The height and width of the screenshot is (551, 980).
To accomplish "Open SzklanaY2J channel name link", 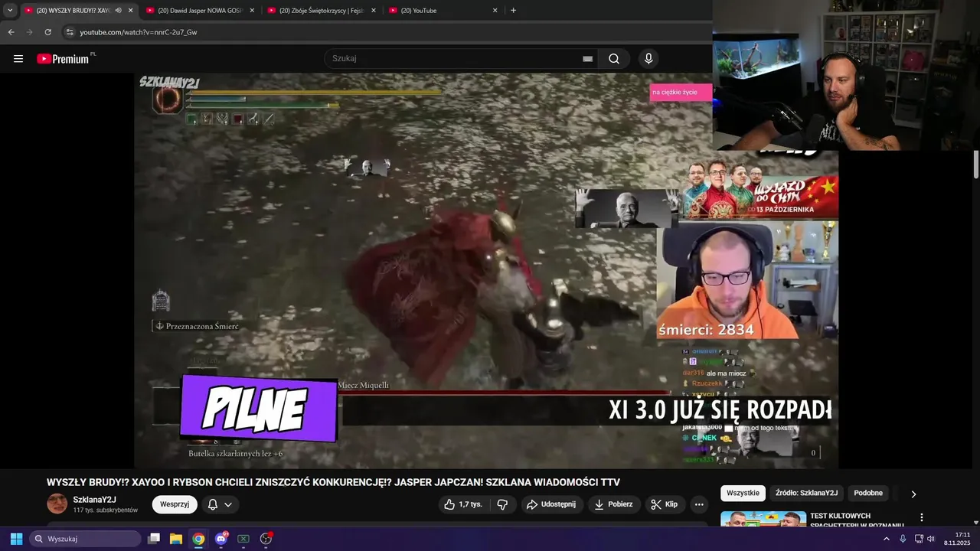I will (95, 500).
